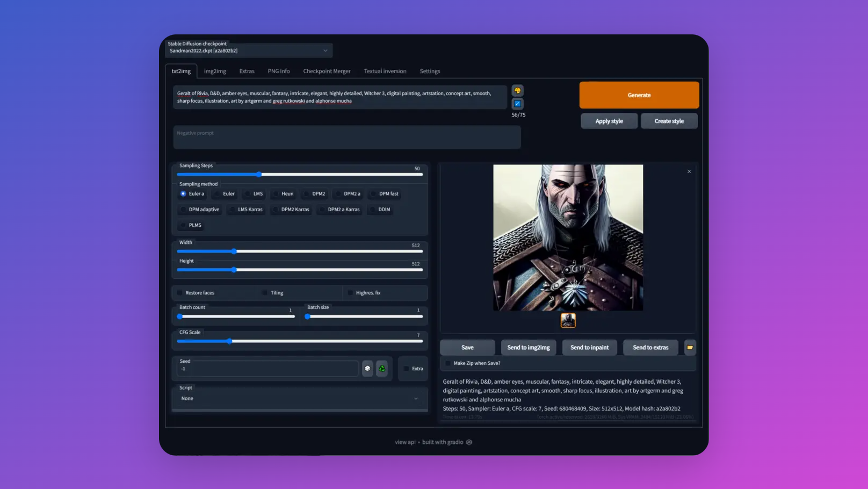This screenshot has height=489, width=868.
Task: Click the large generated Geralt image
Action: [x=568, y=238]
